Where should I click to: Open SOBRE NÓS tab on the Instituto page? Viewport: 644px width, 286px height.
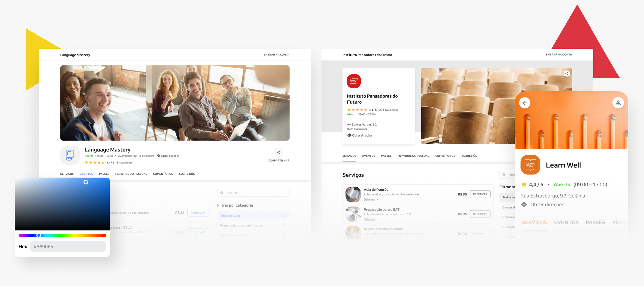pos(469,156)
